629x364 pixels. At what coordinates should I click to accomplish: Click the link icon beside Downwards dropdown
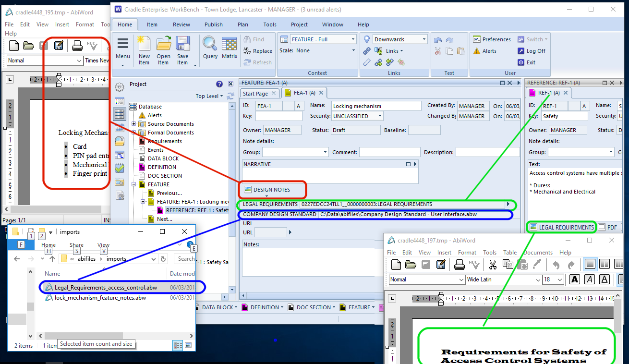367,51
